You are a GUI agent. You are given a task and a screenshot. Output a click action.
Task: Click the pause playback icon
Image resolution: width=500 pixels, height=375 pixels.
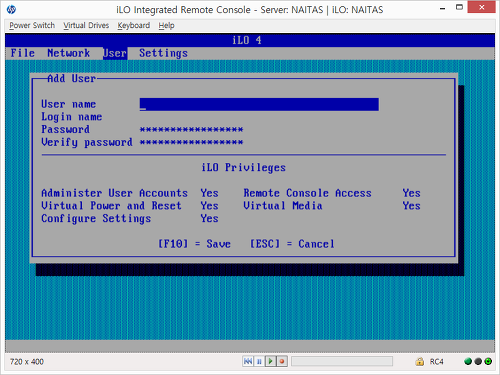tap(259, 361)
